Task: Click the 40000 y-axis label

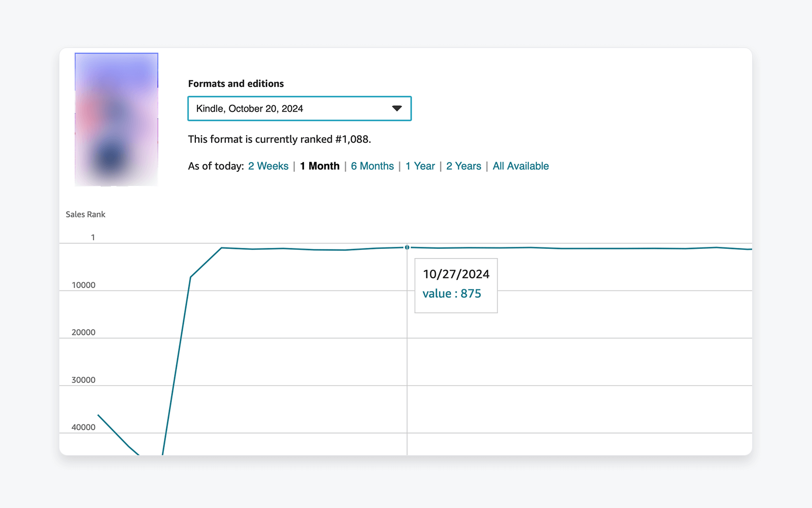Action: (83, 427)
